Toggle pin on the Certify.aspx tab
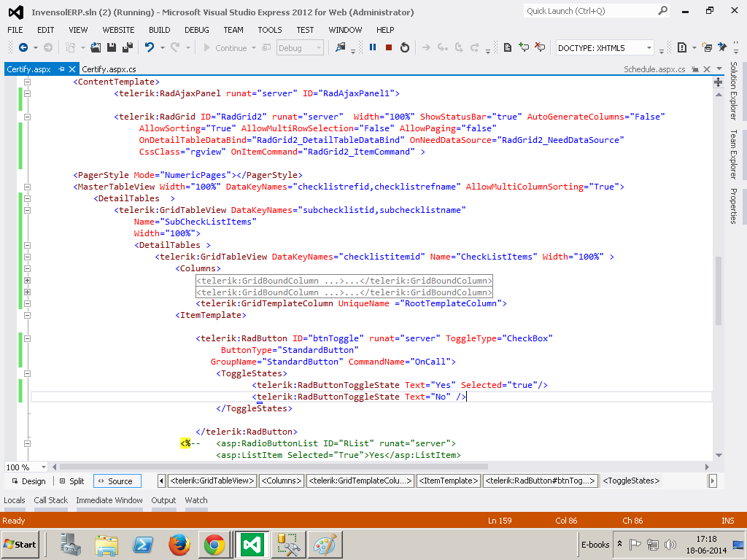The height and width of the screenshot is (560, 747). [61, 69]
